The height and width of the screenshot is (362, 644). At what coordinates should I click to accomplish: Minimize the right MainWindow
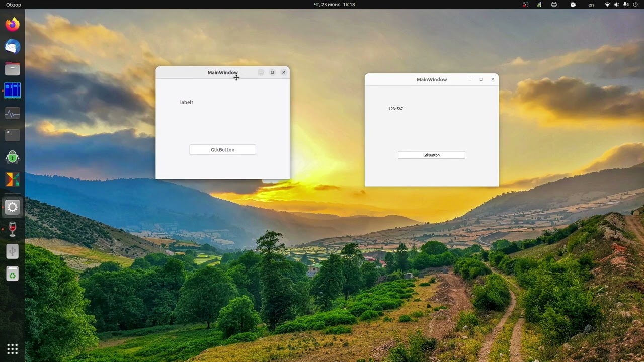pyautogui.click(x=470, y=79)
